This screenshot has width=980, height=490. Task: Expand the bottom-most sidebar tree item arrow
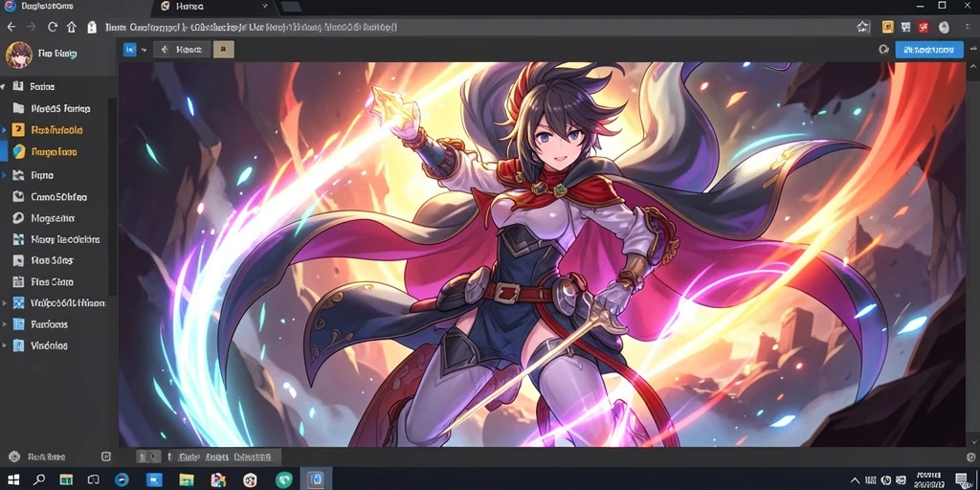click(5, 345)
